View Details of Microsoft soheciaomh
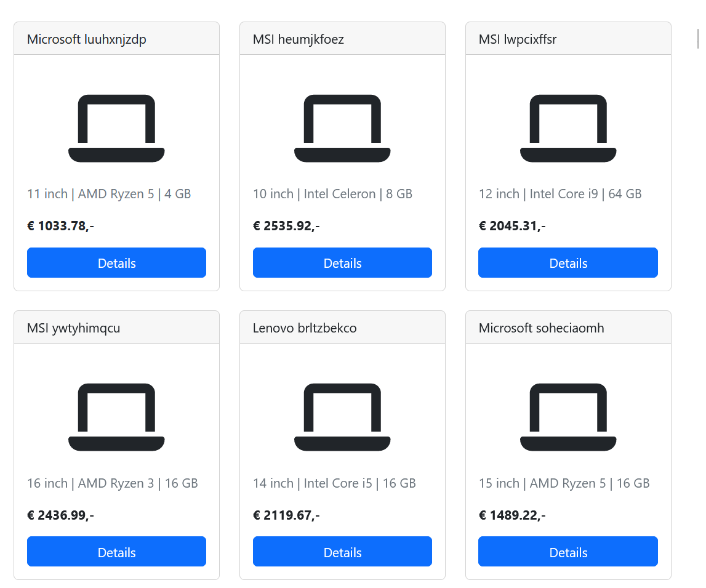Viewport: 706px width, 588px height. tap(568, 552)
